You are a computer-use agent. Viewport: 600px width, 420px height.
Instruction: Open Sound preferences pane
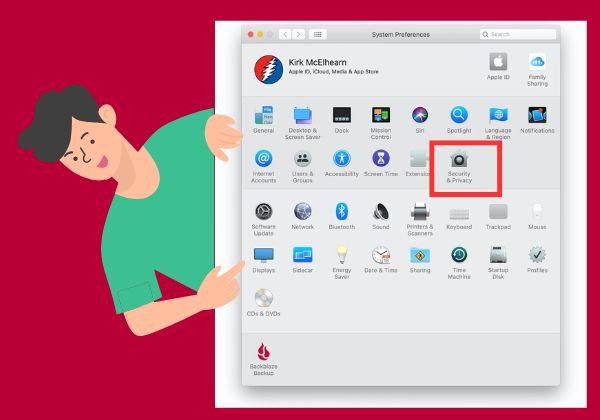pos(381,216)
